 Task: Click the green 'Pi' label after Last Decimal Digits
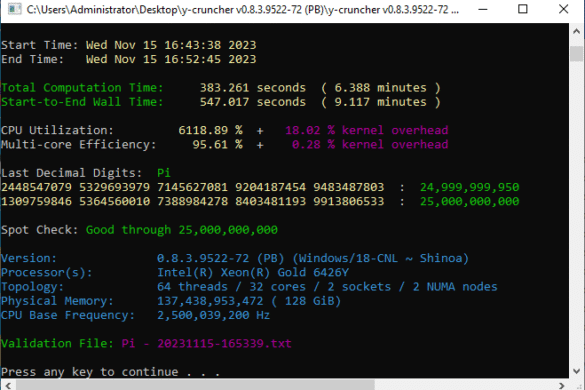pos(164,173)
